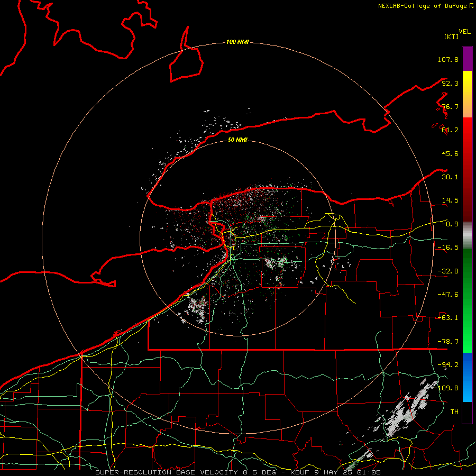Viewport: 476px width, 476px height.
Task: Click the purple segment of the velocity color bar
Action: (467, 59)
